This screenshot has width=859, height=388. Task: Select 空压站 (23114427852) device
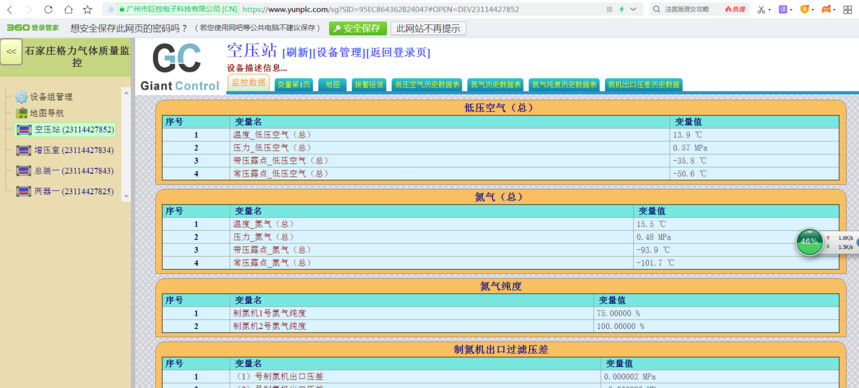pos(74,130)
